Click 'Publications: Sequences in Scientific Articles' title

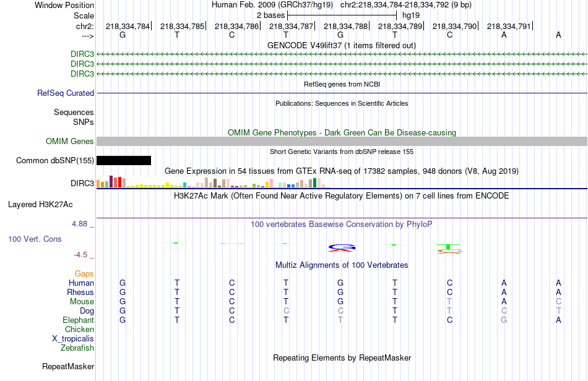(342, 103)
